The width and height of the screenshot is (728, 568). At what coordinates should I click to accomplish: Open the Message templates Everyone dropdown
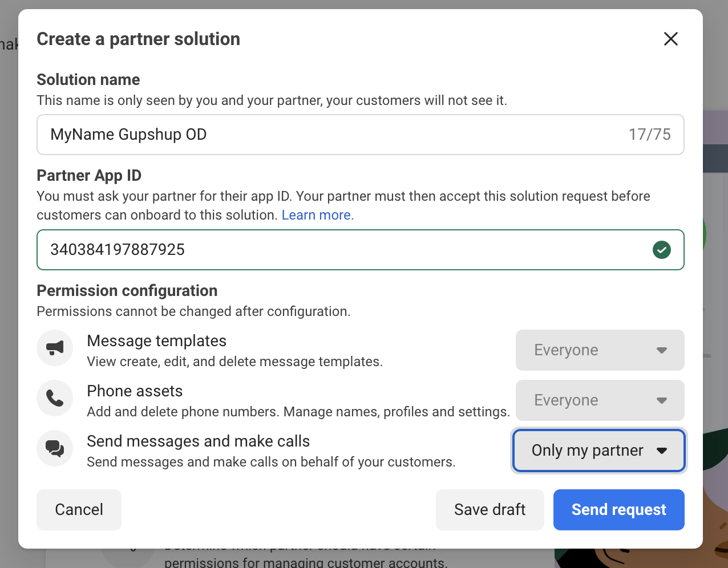pyautogui.click(x=600, y=350)
